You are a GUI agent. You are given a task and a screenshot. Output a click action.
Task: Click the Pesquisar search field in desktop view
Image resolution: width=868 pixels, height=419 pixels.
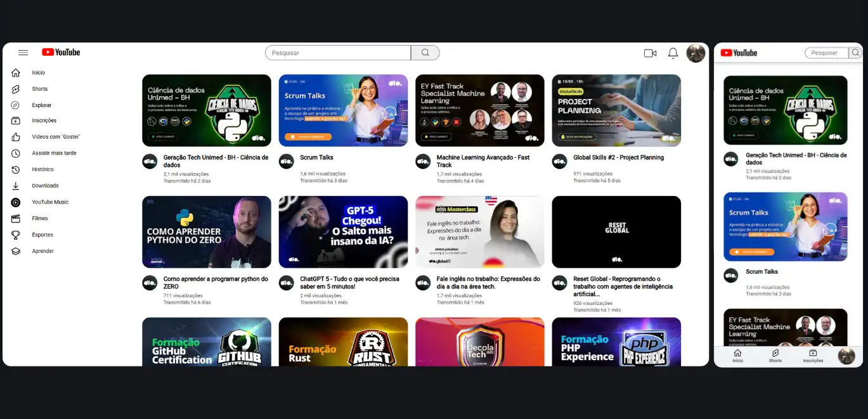338,53
